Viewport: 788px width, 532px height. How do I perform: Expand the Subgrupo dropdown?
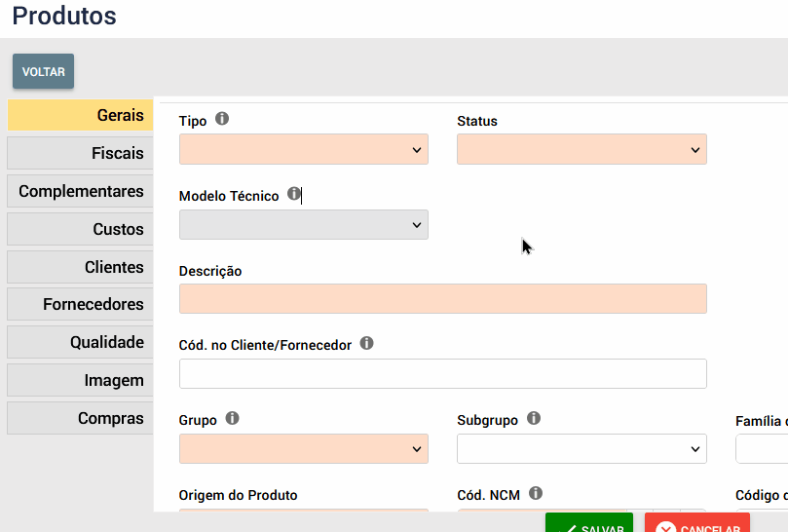click(x=582, y=448)
